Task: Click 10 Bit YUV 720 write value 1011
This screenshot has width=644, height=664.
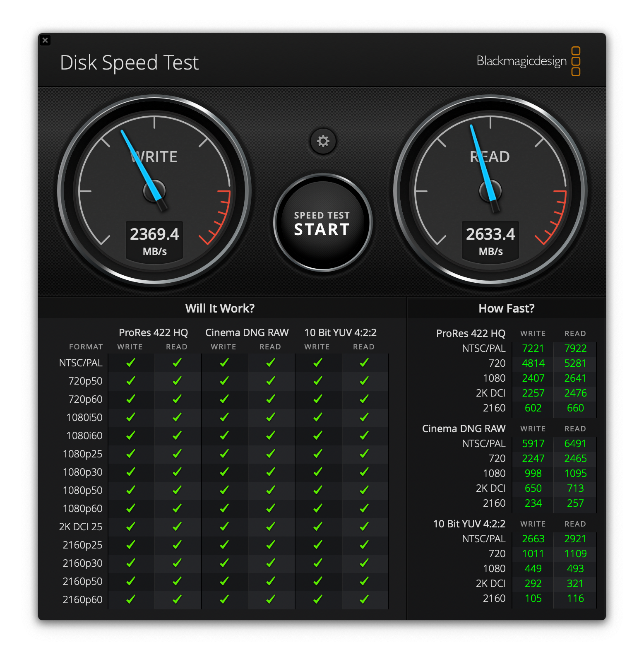Action: (x=533, y=554)
